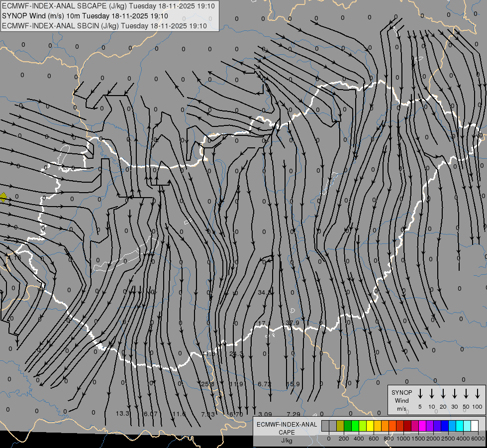Click the '34.3' value on the map
The height and width of the screenshot is (448, 487).
tap(264, 293)
